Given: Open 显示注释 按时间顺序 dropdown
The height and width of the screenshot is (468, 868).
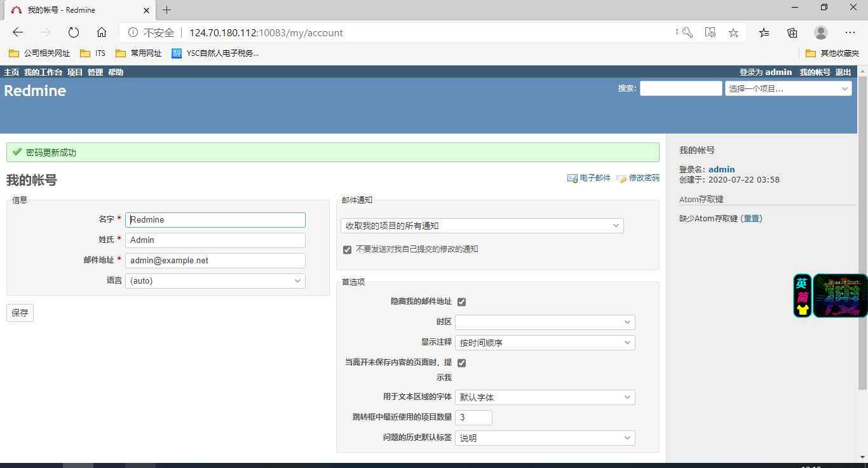Looking at the screenshot, I should (545, 343).
